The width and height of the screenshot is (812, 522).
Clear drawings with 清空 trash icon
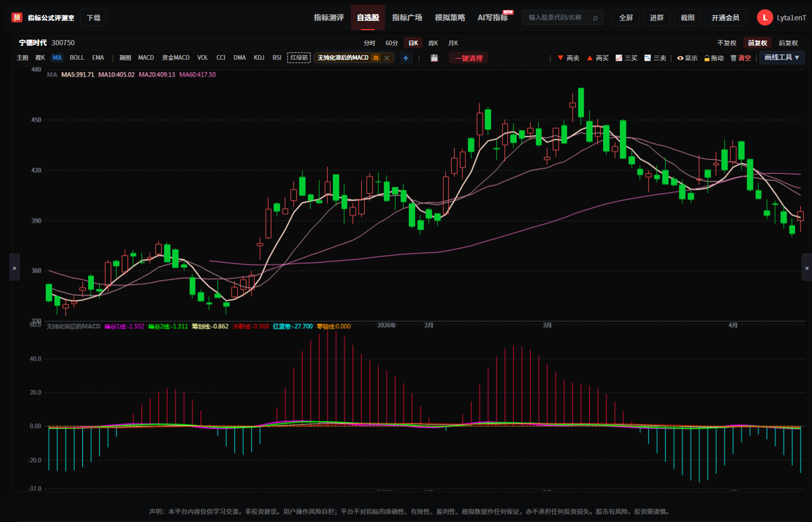pos(741,58)
